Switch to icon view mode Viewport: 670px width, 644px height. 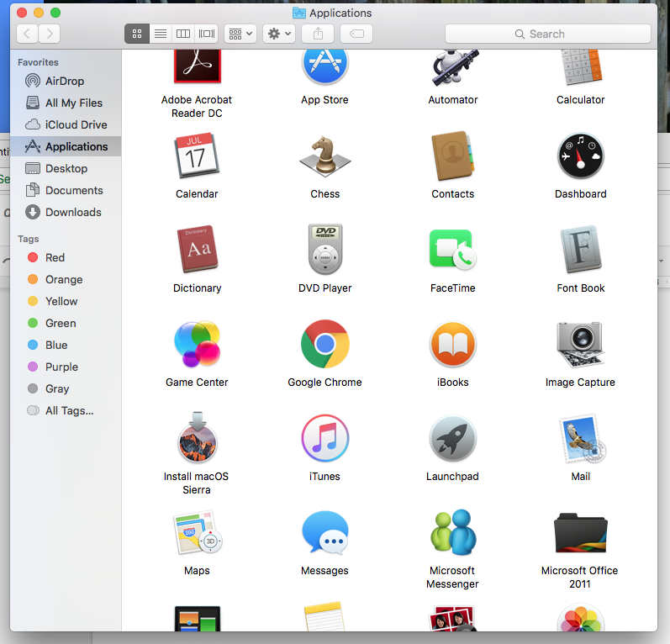pyautogui.click(x=137, y=34)
